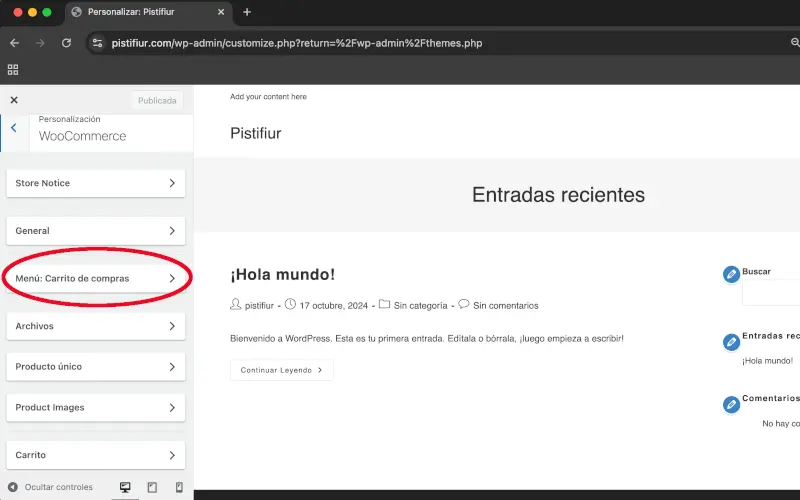This screenshot has height=500, width=800.
Task: Click the clock date icon
Action: tap(290, 305)
